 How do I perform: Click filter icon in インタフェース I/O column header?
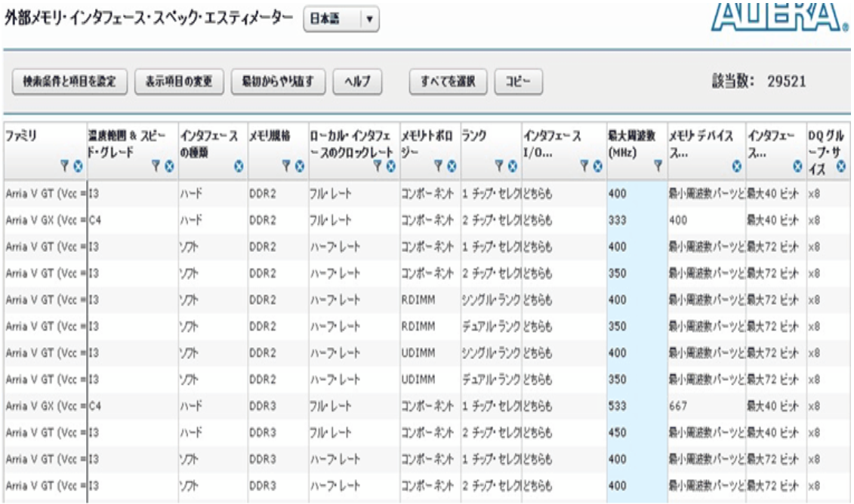[x=584, y=164]
